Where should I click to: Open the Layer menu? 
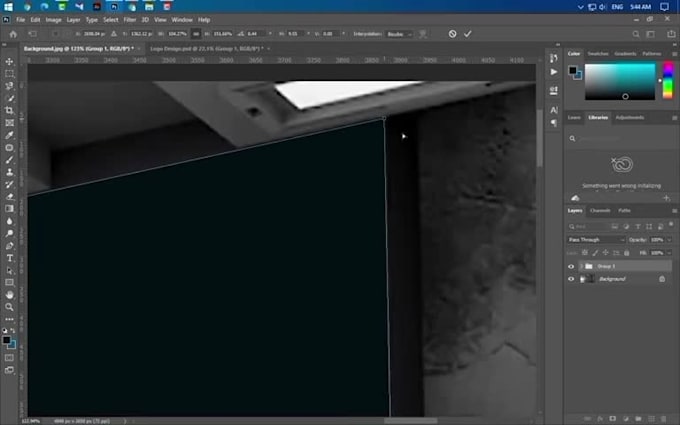73,20
